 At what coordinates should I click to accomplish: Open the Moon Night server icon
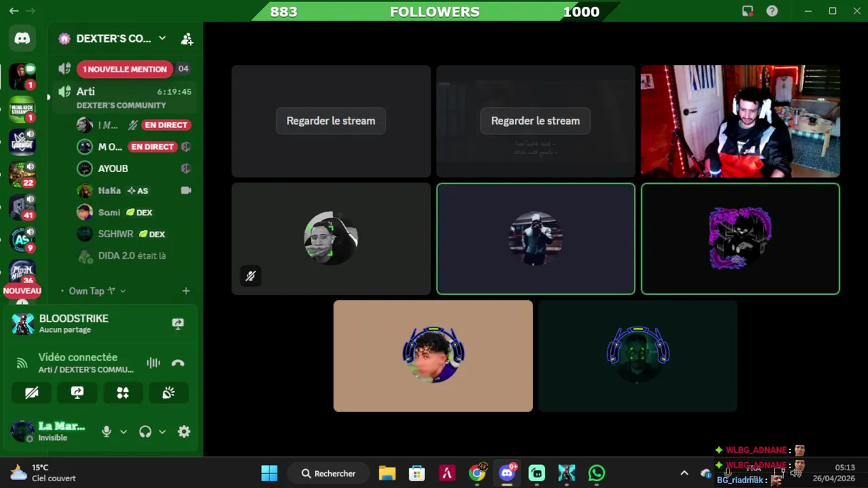coord(22,271)
